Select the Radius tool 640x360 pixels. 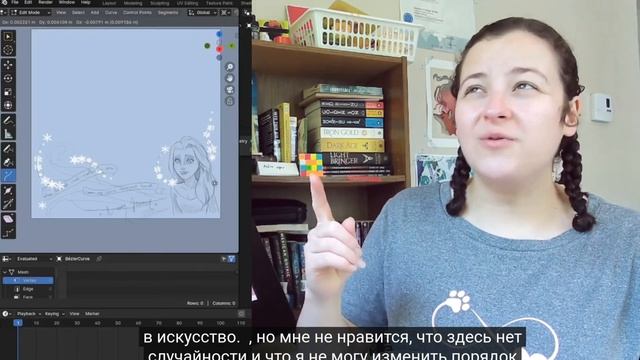[8, 191]
